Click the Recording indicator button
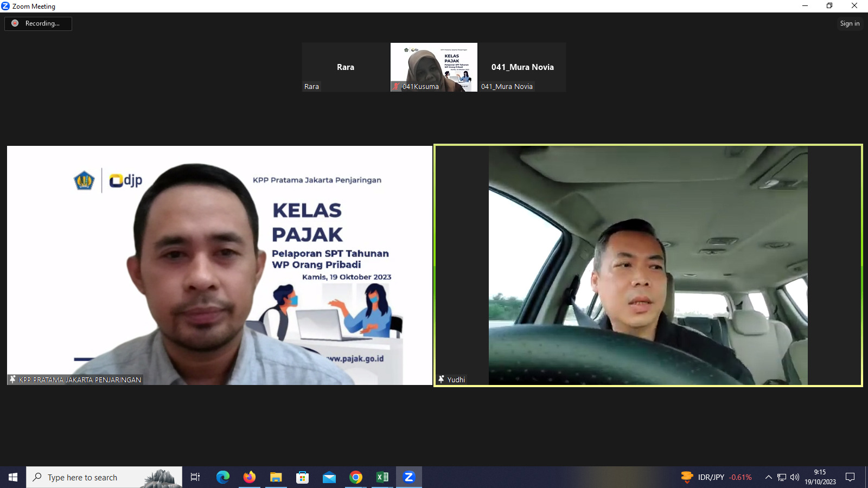This screenshot has width=868, height=488. pyautogui.click(x=38, y=23)
